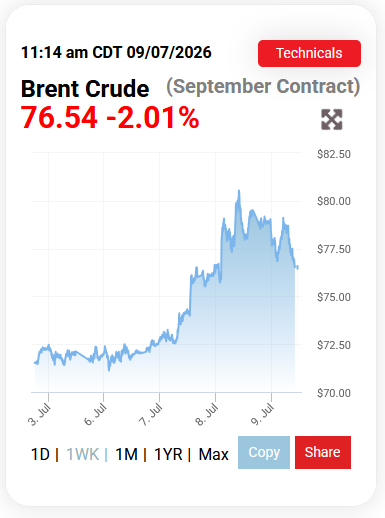Screen dimensions: 385x518
Task: Open the Technicals view
Action: click(x=309, y=53)
